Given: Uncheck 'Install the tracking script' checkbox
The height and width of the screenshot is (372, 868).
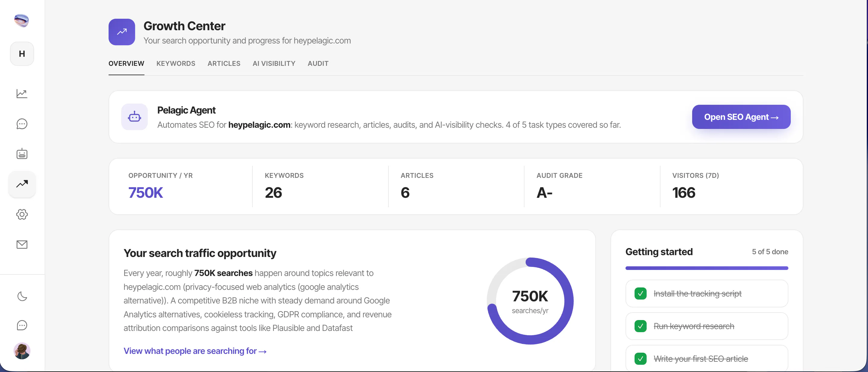Looking at the screenshot, I should [640, 293].
